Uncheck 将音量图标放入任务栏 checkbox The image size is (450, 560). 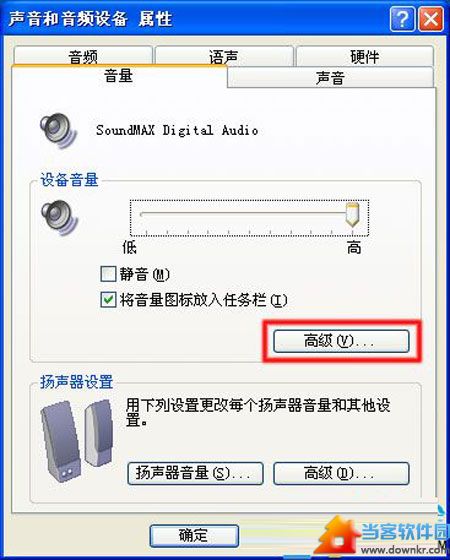(x=108, y=300)
